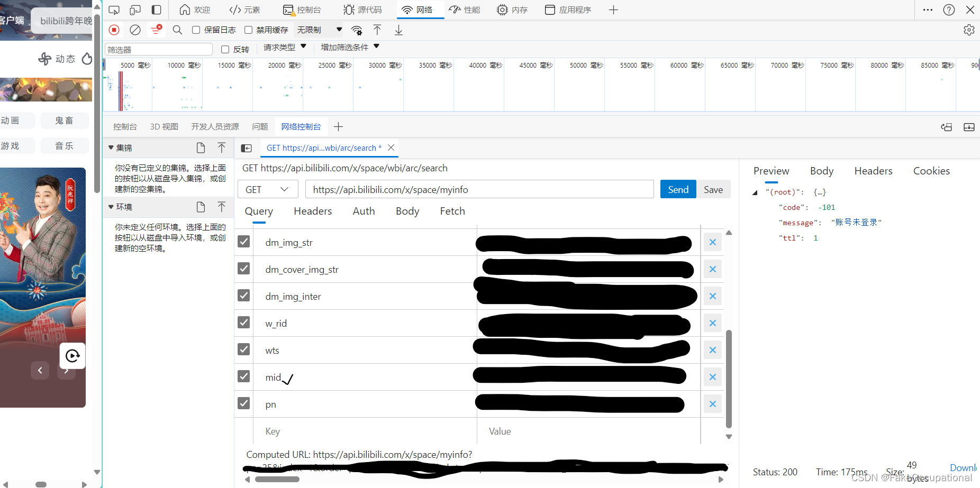Import environment from disk icon
The image size is (980, 488).
click(x=221, y=207)
